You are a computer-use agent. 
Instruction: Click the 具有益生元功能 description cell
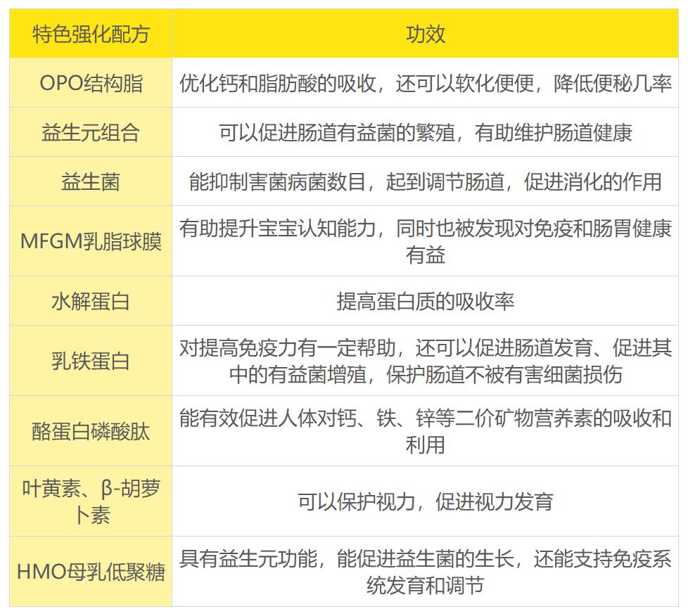425,572
